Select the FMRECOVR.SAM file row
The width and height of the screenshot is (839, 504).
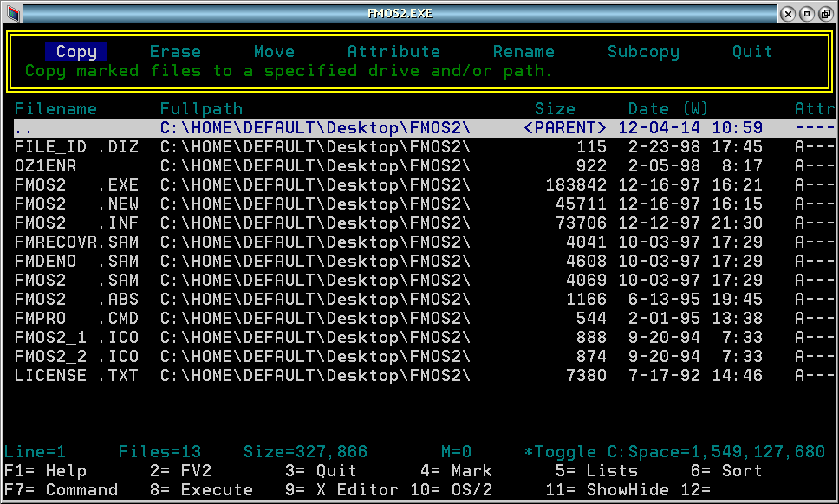tap(424, 242)
